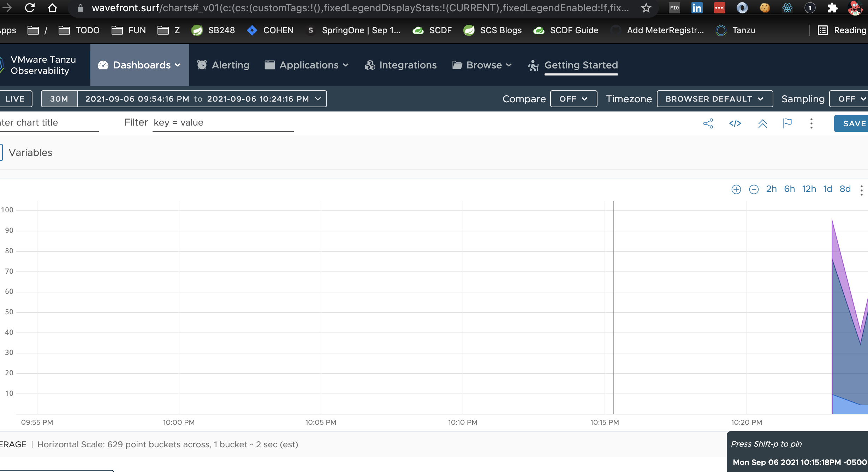Reload the page in browser
This screenshot has width=868, height=472.
30,8
